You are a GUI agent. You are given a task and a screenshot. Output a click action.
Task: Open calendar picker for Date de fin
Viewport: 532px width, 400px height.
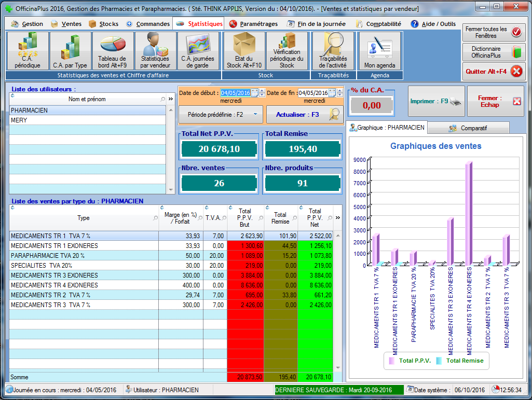pyautogui.click(x=333, y=93)
